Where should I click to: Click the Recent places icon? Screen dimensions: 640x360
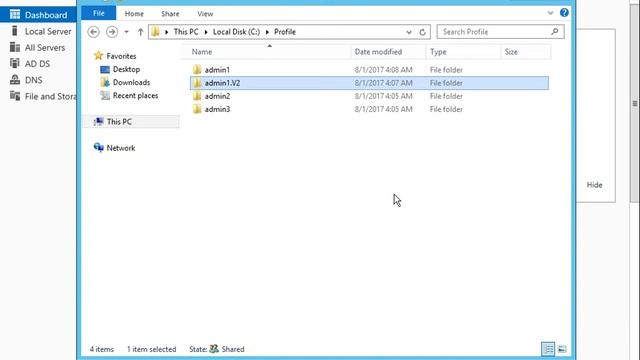click(105, 95)
